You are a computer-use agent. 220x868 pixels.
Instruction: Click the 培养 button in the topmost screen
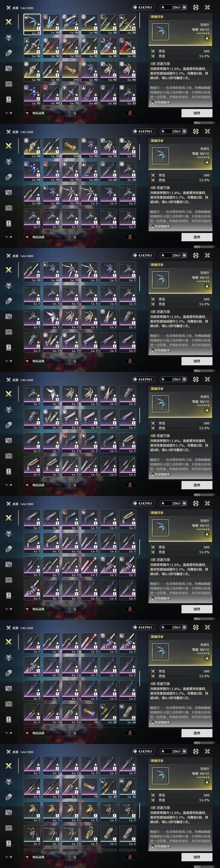pyautogui.click(x=197, y=113)
